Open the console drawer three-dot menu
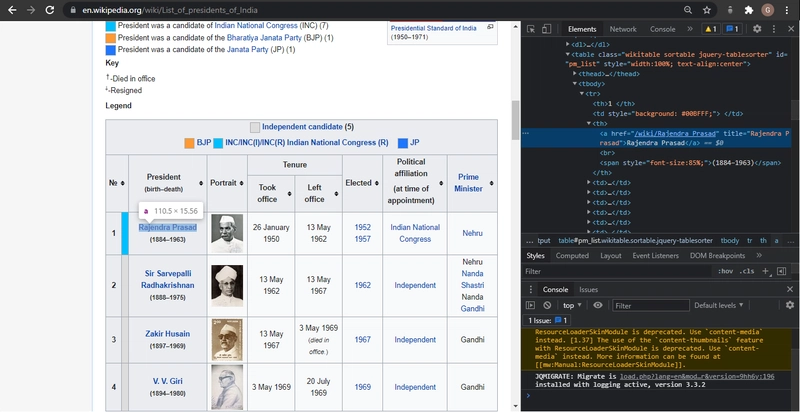 pyautogui.click(x=531, y=289)
